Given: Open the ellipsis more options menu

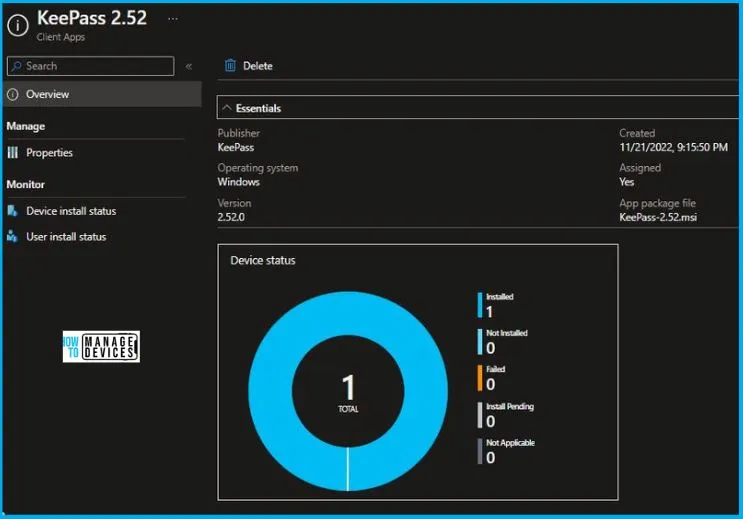Looking at the screenshot, I should click(173, 19).
